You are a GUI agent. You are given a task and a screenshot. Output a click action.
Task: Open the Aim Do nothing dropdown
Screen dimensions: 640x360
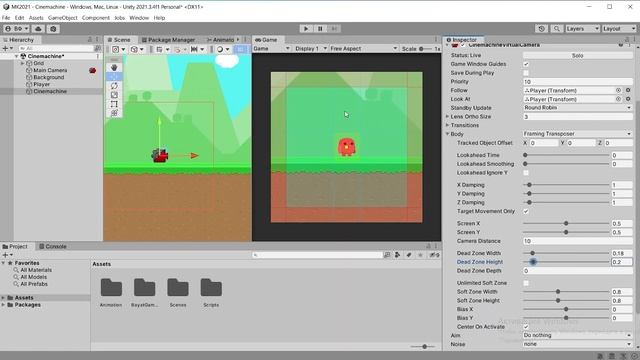(578, 335)
